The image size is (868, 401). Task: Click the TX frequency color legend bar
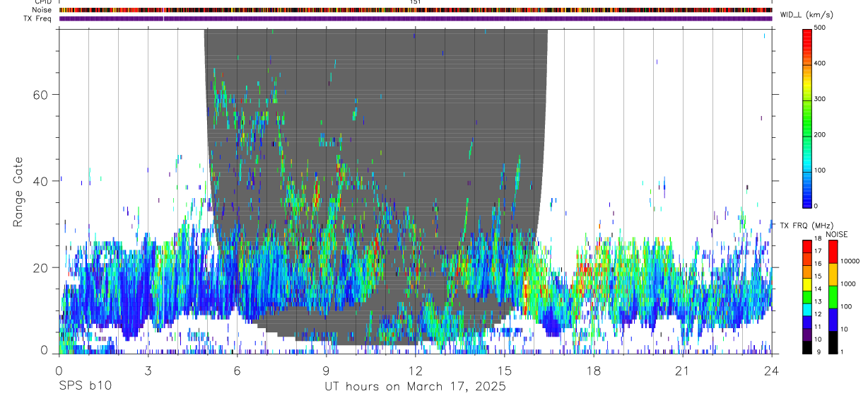[807, 296]
